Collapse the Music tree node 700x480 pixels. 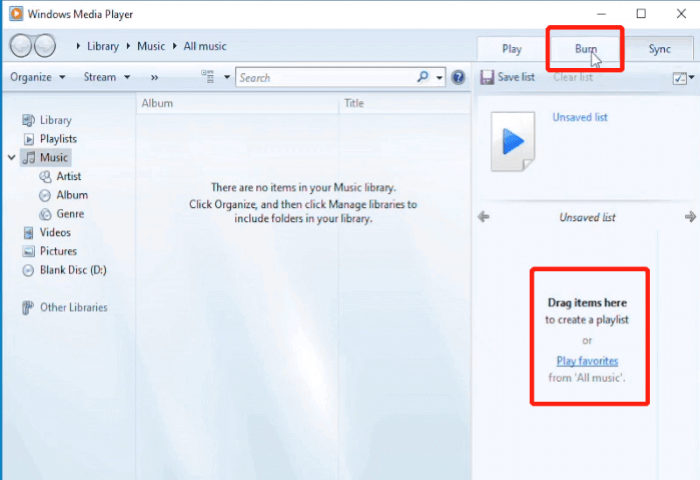(x=11, y=158)
